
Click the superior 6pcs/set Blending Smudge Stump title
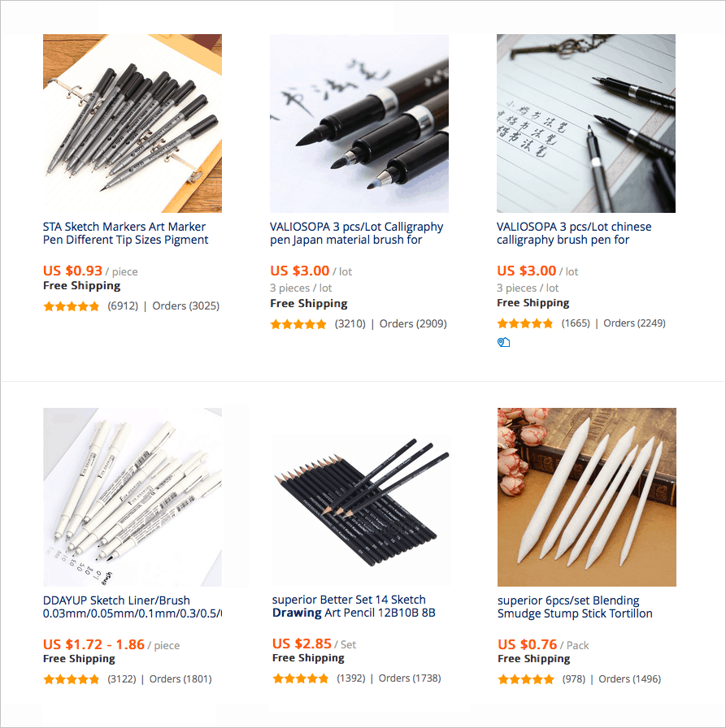pyautogui.click(x=575, y=607)
